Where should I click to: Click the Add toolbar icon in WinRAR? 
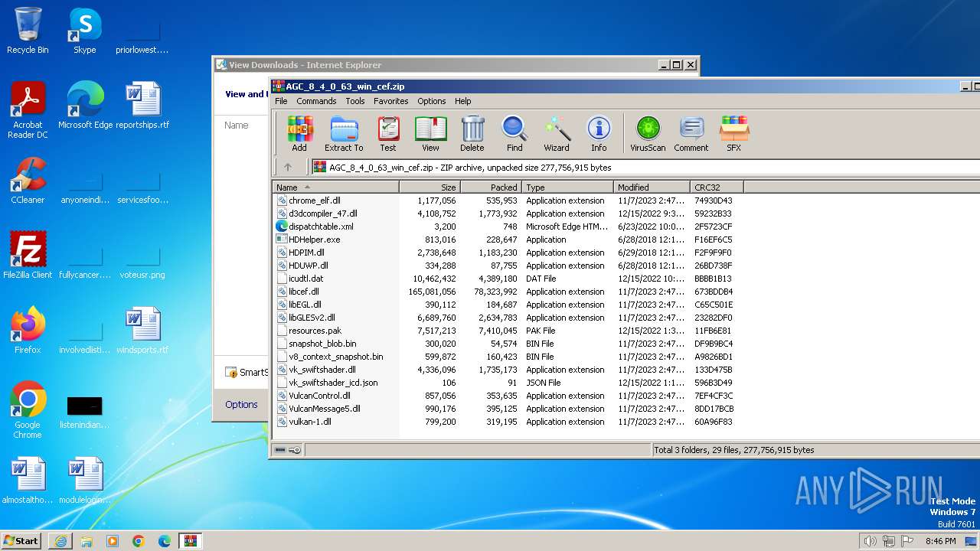pos(299,133)
